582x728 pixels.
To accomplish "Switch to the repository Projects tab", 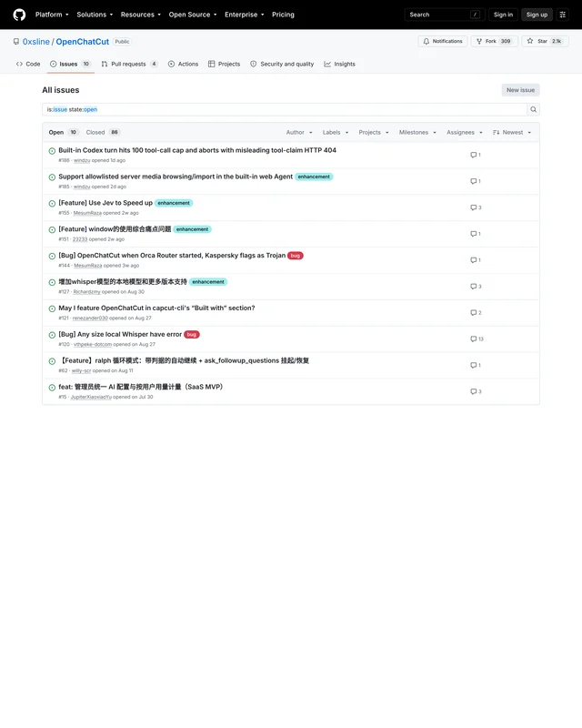I will 225,64.
